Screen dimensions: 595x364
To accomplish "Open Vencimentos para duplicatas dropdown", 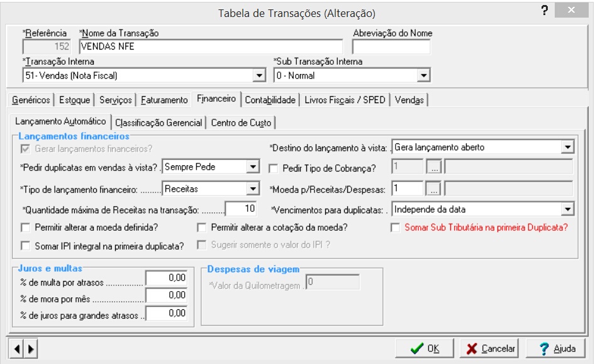I will click(567, 209).
